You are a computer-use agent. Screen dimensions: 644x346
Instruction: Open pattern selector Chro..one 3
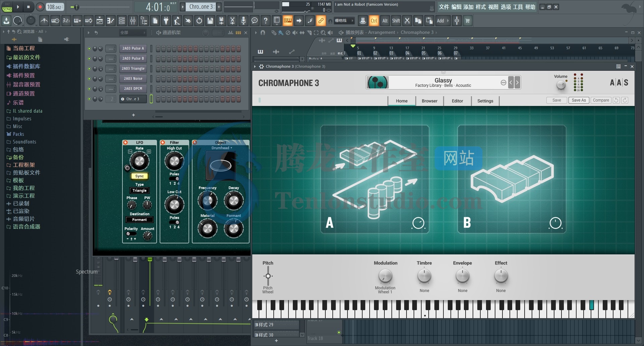[201, 7]
